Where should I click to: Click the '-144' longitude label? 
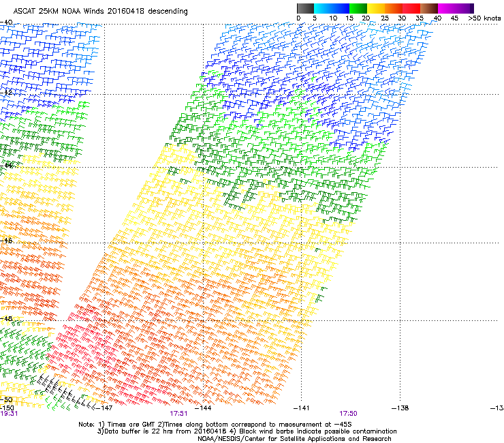pos(203,408)
